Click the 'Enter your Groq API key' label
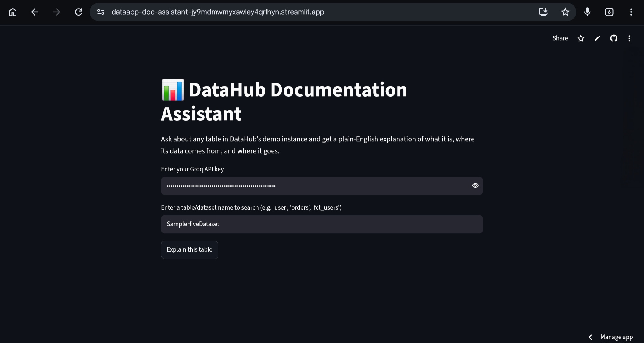The width and height of the screenshot is (644, 343). coord(192,169)
